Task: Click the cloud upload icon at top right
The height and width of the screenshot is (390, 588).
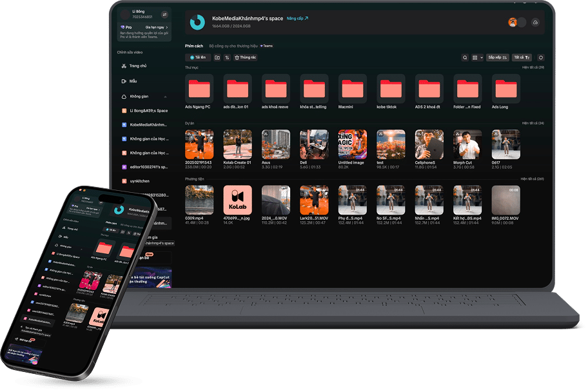Action: (535, 23)
